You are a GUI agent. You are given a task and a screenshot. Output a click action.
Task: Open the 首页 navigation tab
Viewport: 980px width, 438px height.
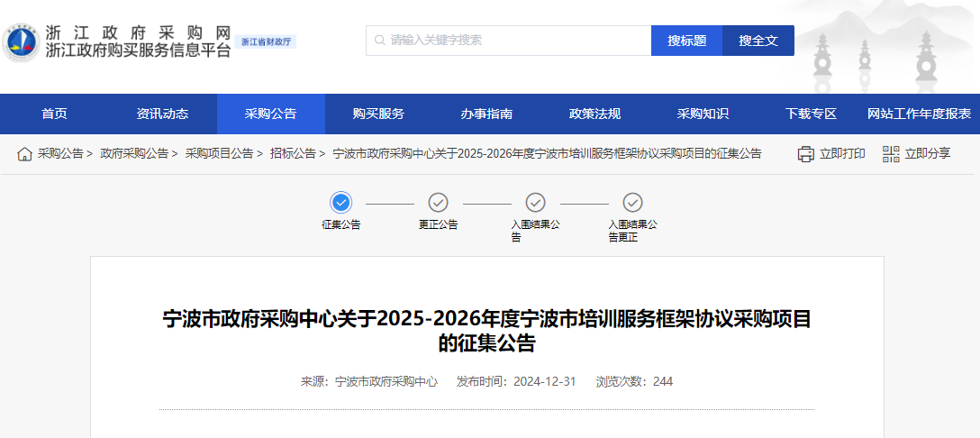click(54, 114)
